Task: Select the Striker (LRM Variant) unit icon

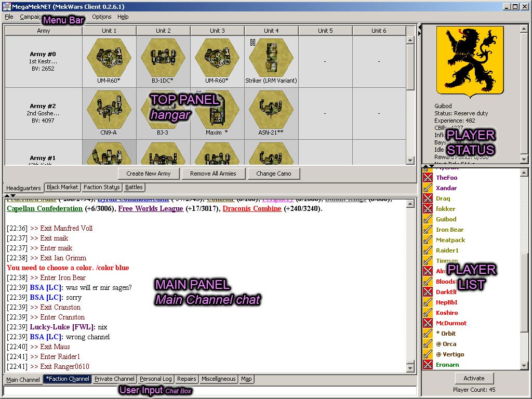Action: (x=271, y=58)
